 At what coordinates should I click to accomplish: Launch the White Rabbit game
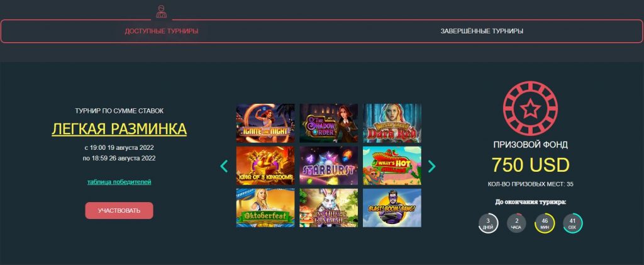(x=328, y=208)
